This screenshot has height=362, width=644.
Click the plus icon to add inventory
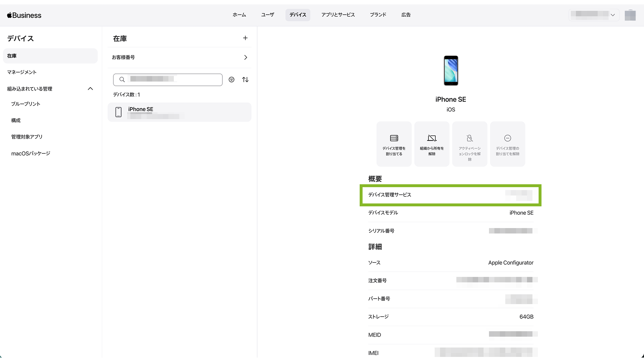(x=245, y=38)
